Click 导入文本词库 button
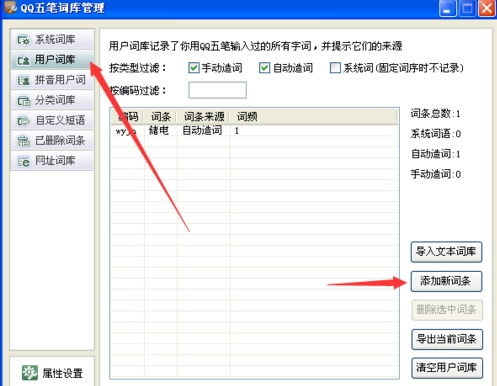The image size is (497, 386). point(446,252)
